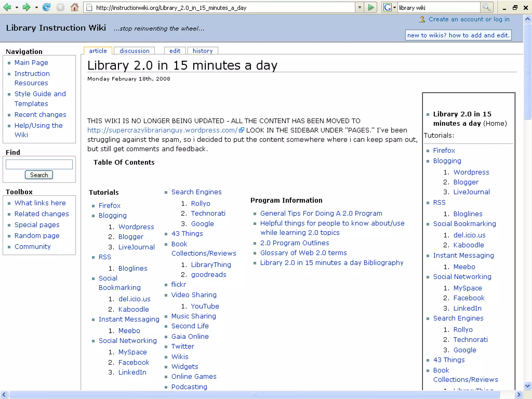Image resolution: width=532 pixels, height=399 pixels.
Task: Switch to the discussion tab
Action: click(x=134, y=51)
